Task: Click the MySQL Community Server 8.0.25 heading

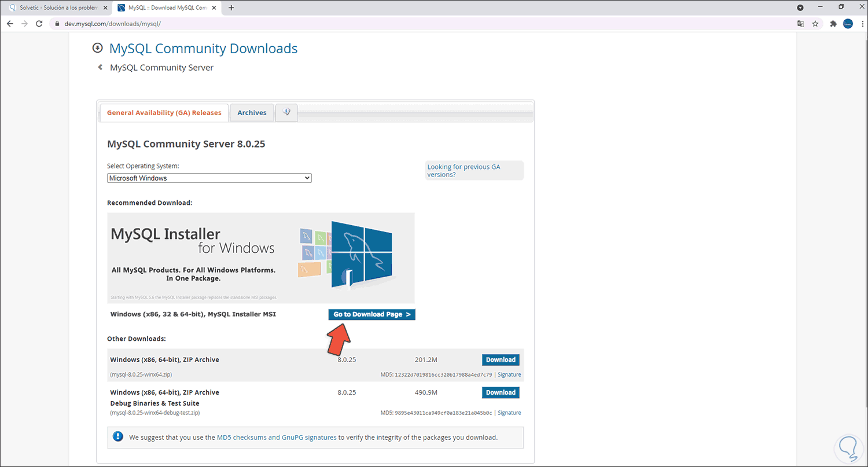Action: click(186, 144)
